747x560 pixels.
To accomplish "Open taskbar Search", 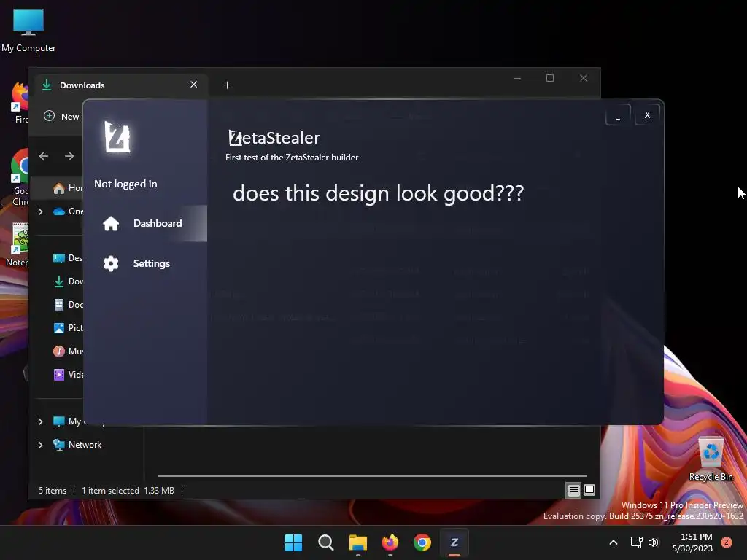I will pos(326,542).
